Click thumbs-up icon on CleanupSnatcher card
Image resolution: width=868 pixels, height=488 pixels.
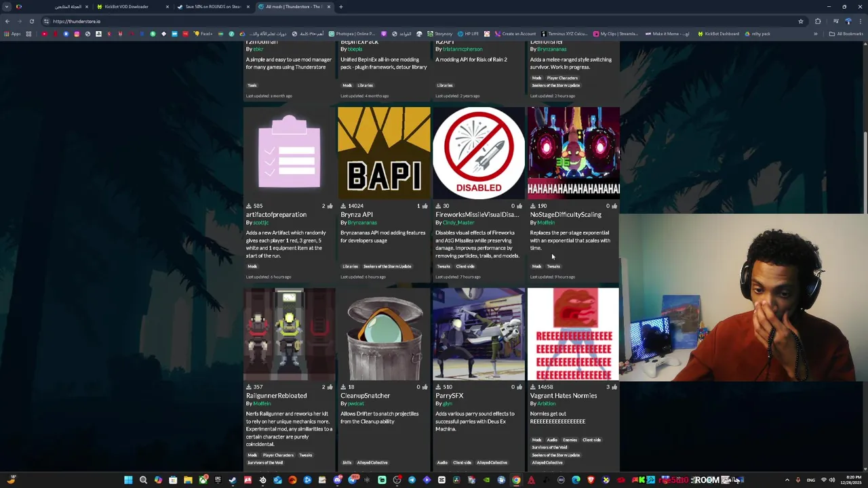pyautogui.click(x=425, y=387)
